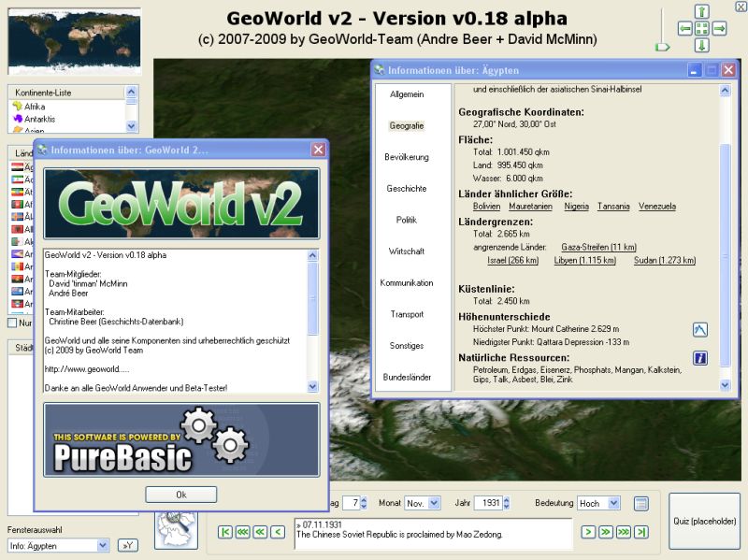Image resolution: width=748 pixels, height=560 pixels.
Task: Click the Jahr field showing 1931
Action: [488, 503]
